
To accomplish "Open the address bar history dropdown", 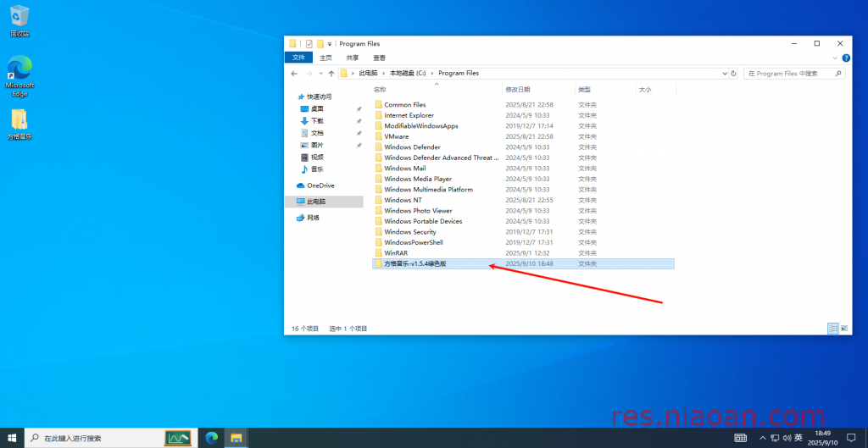I will point(725,73).
